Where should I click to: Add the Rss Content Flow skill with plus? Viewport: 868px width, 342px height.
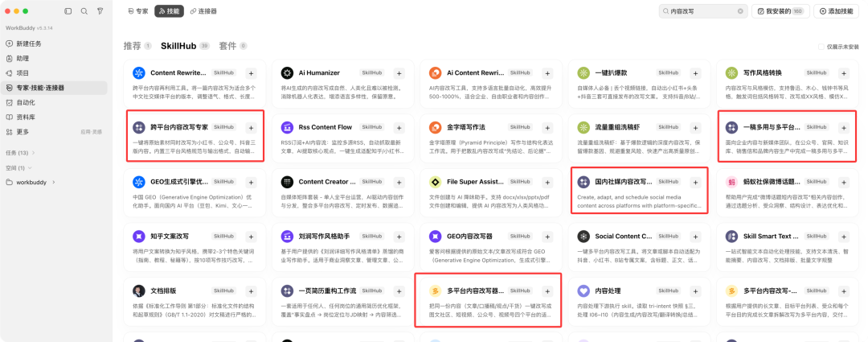tap(399, 127)
